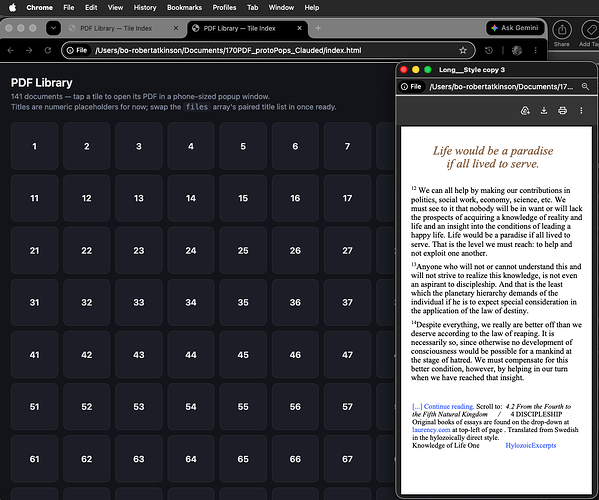Reload the PDF Library page
The height and width of the screenshot is (500, 599).
(x=48, y=50)
